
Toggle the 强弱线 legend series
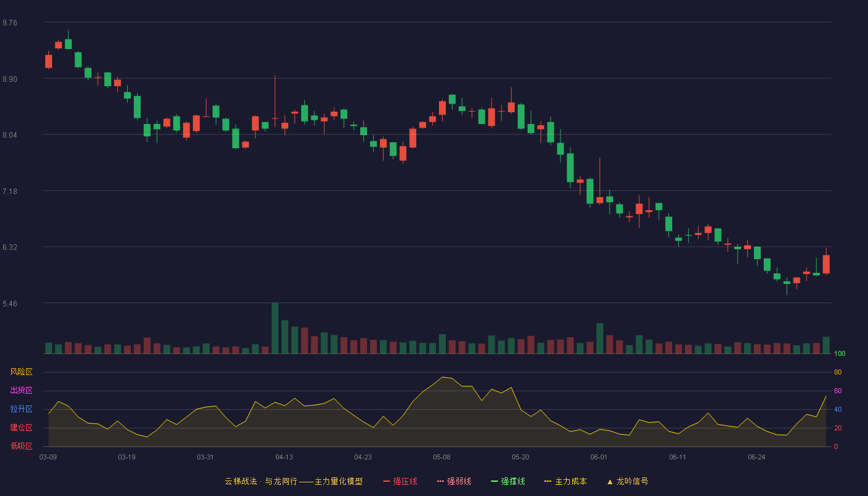coord(454,481)
